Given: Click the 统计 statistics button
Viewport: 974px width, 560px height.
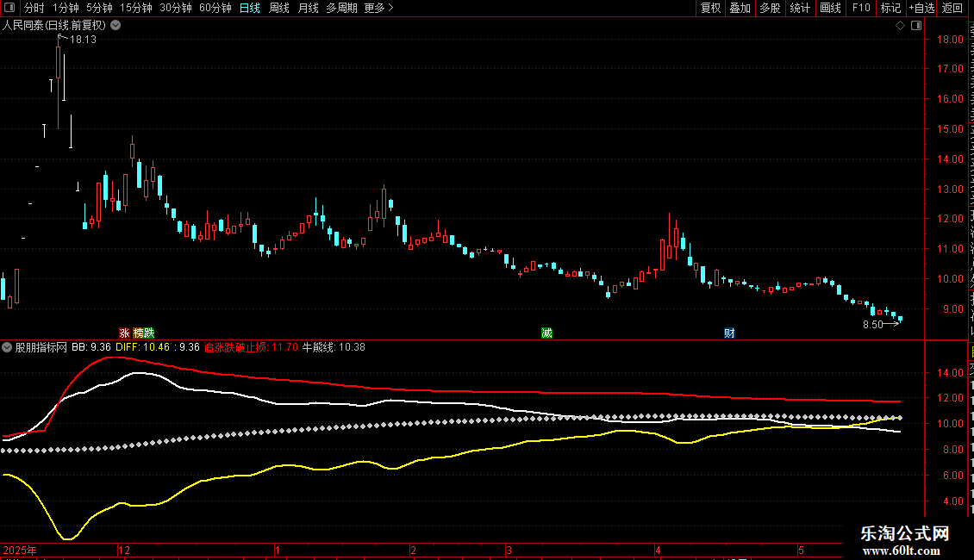Looking at the screenshot, I should [800, 8].
